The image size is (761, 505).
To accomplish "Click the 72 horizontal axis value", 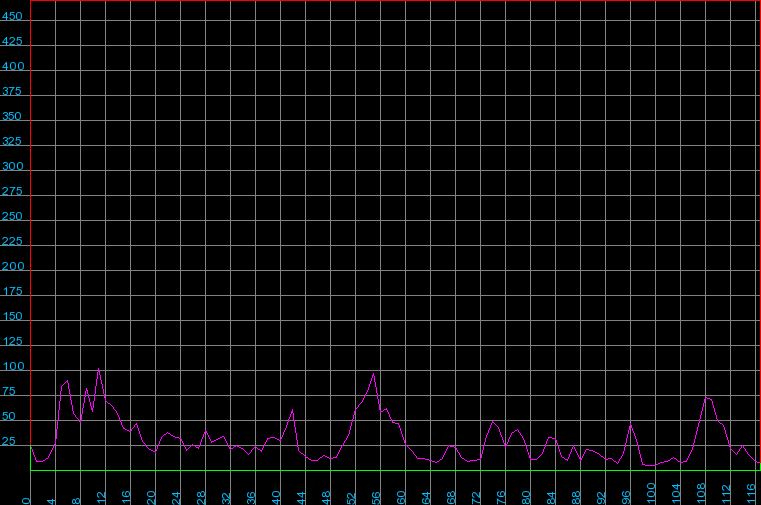I will click(477, 498).
